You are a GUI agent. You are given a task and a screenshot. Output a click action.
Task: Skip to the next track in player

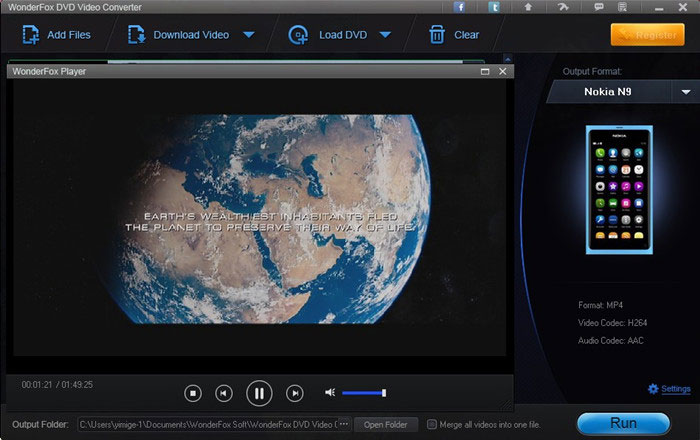(295, 393)
